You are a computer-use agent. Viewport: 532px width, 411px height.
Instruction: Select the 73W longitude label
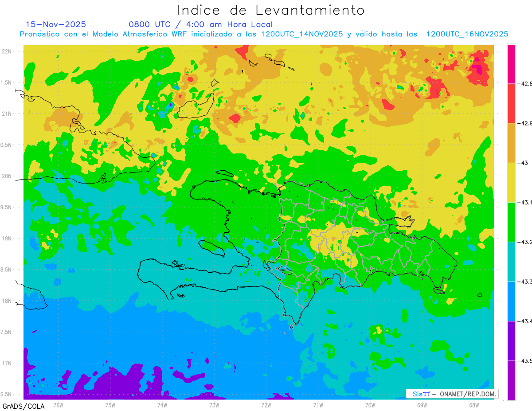[214, 405]
